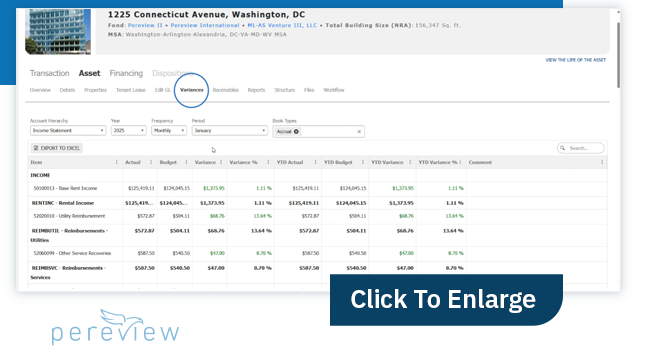647x363 pixels.
Task: Click the Export to Excel file icon
Action: [x=36, y=148]
